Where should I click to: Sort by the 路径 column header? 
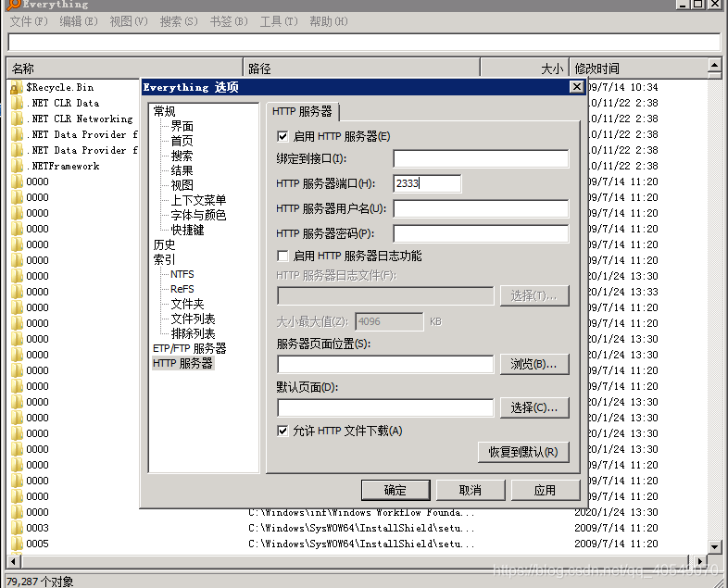(x=361, y=69)
